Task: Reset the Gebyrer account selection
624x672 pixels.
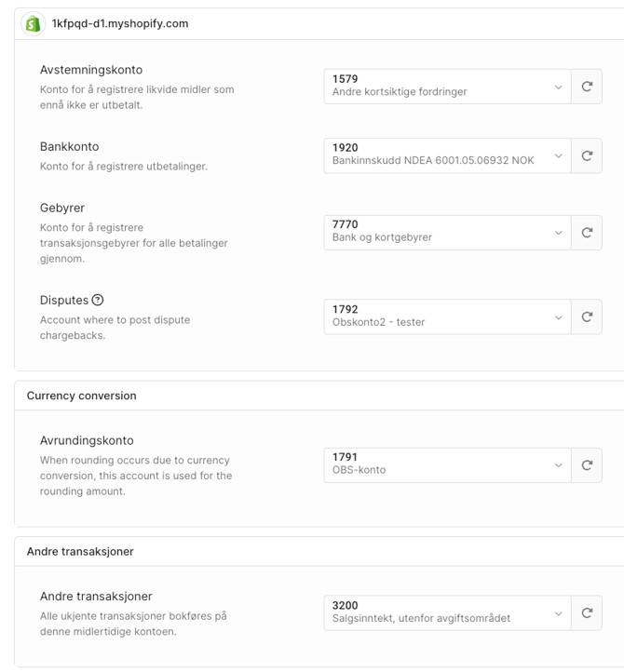Action: [x=587, y=233]
